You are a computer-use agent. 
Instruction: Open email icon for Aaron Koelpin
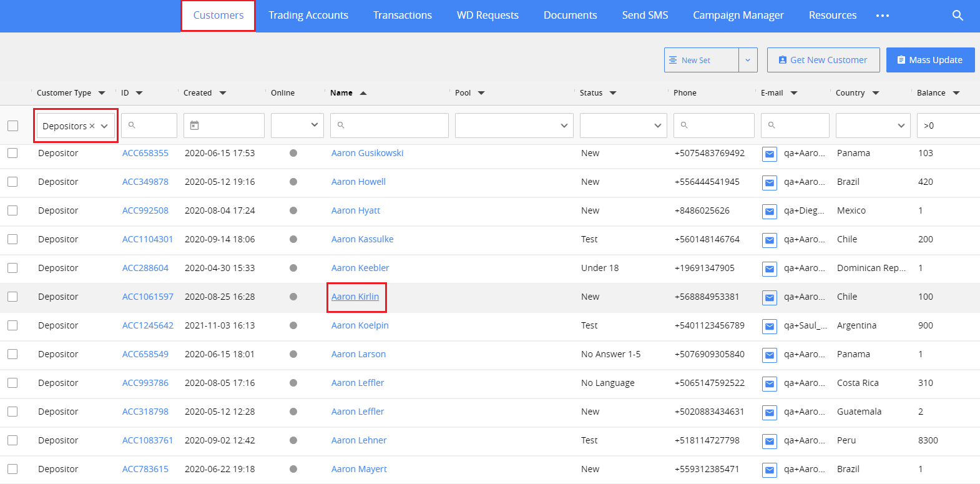click(770, 327)
